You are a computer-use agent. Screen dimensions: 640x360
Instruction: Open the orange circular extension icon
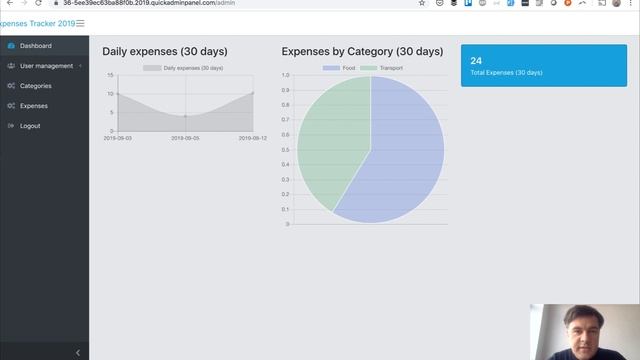(567, 3)
